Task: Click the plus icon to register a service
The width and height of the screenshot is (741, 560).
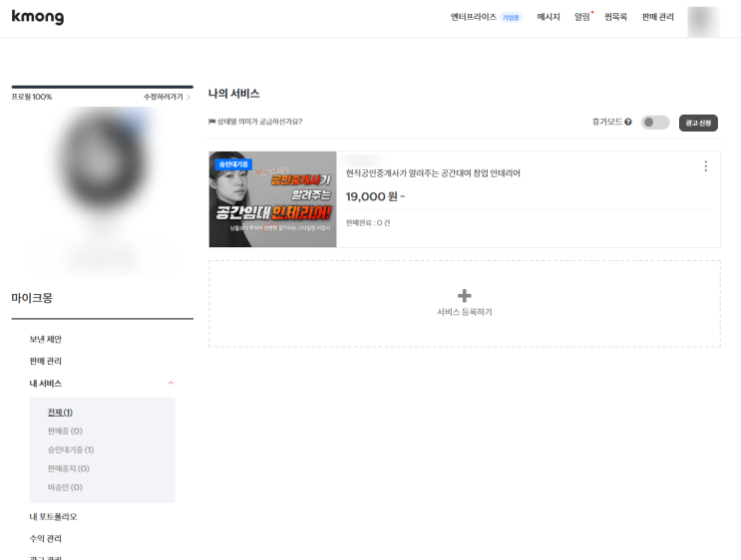Action: (465, 296)
